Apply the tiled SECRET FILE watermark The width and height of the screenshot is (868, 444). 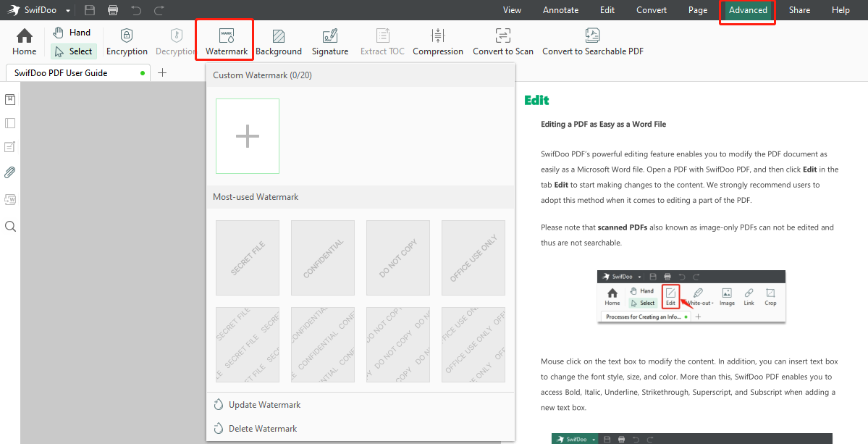[x=248, y=345]
